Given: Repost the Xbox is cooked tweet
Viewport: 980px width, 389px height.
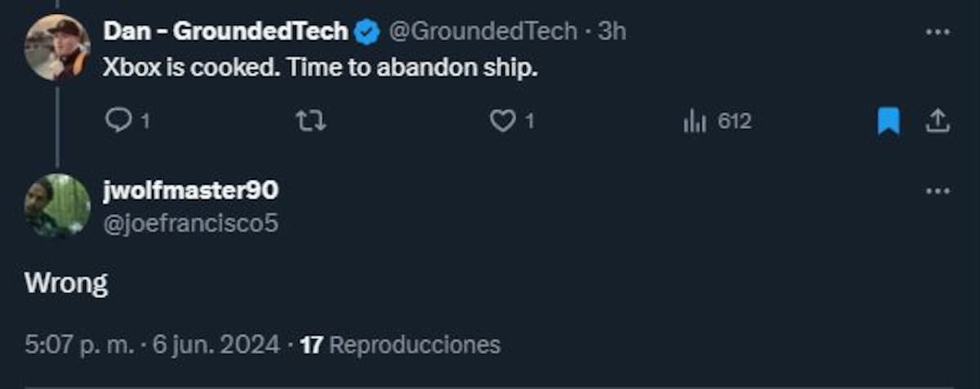Looking at the screenshot, I should (x=310, y=122).
